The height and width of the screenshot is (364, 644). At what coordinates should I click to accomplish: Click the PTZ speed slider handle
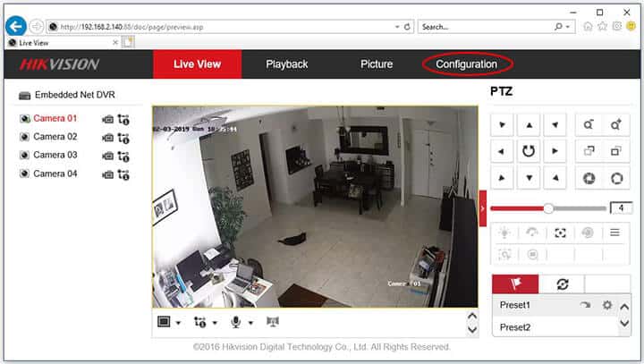point(548,207)
